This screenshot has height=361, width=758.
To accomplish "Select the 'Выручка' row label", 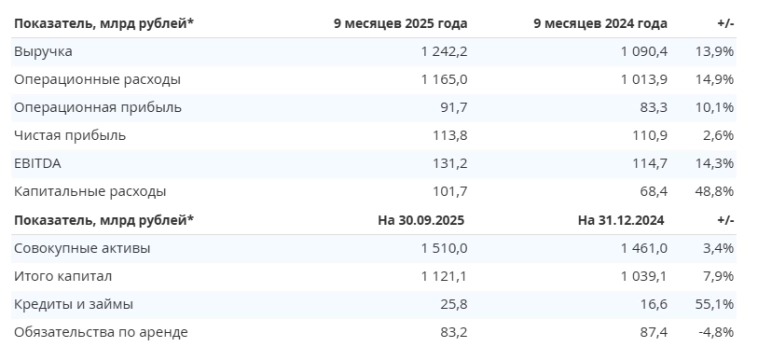I will click(x=43, y=51).
